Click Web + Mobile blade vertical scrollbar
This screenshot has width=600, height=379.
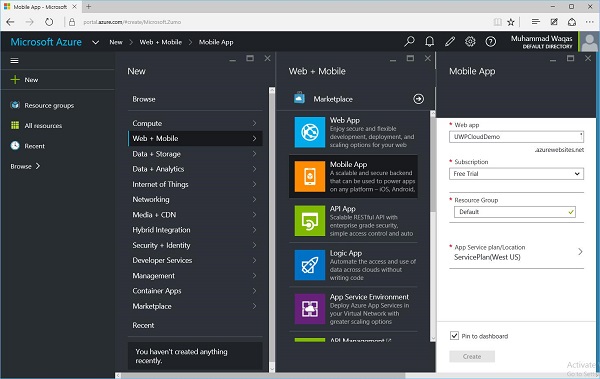[433, 225]
